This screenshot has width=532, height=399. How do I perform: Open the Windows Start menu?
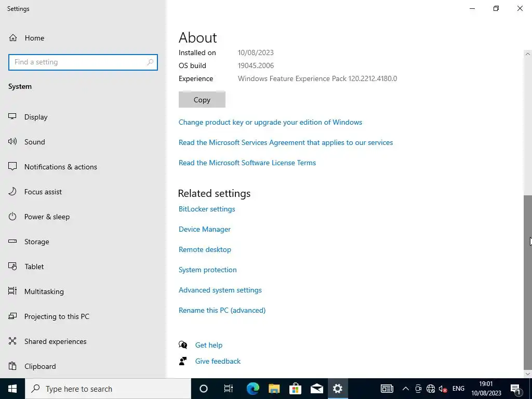[x=12, y=389]
